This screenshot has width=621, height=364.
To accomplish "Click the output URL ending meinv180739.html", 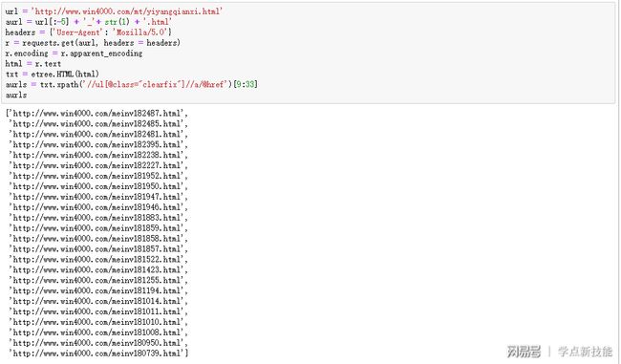I will 98,353.
